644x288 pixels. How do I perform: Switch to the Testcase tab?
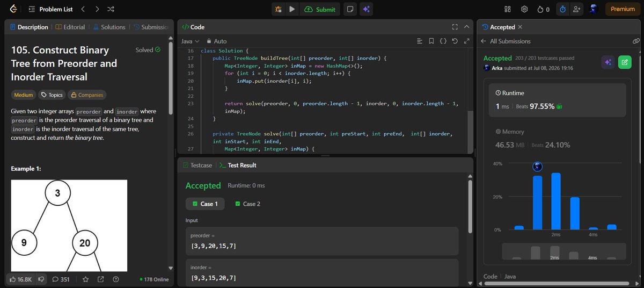197,165
